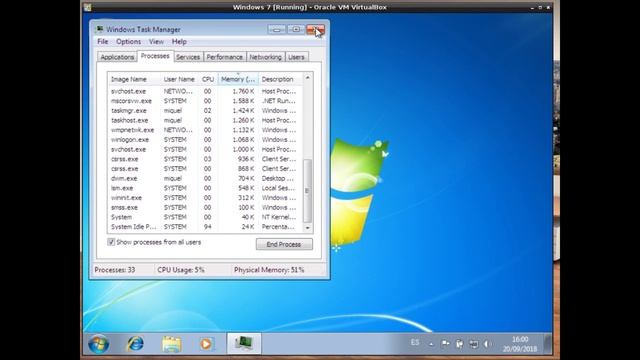Close the Windows Task Manager window

point(316,29)
